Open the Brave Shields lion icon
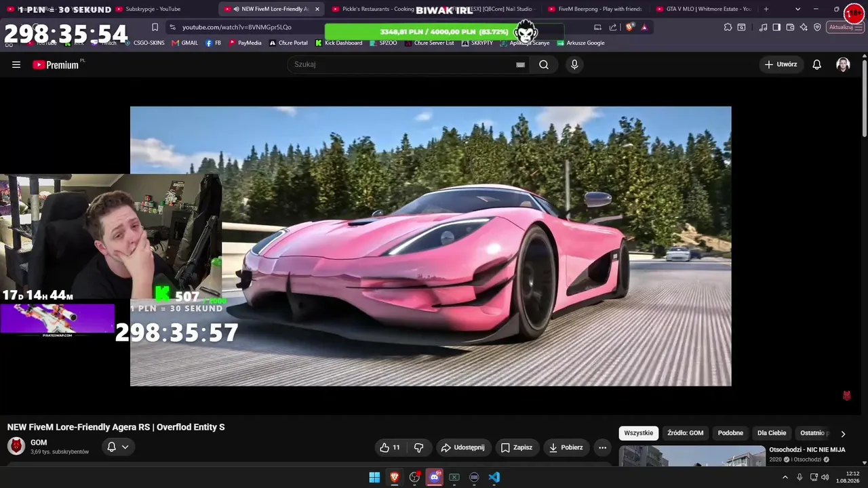 pos(630,27)
